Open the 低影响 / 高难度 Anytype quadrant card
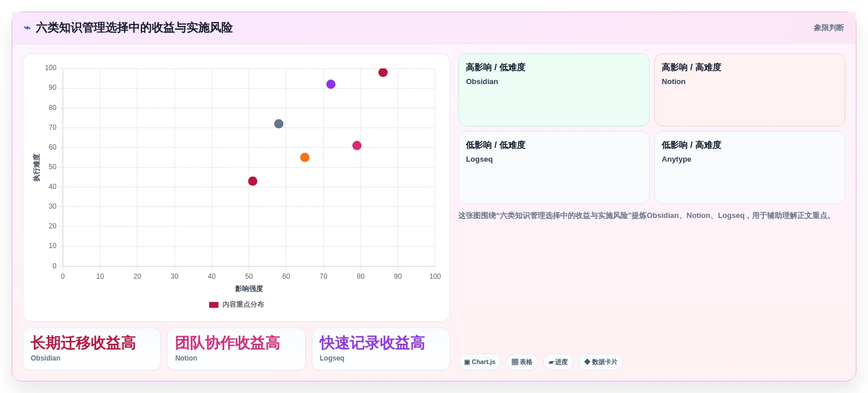Screen dimensions: 868x393 (x=750, y=168)
